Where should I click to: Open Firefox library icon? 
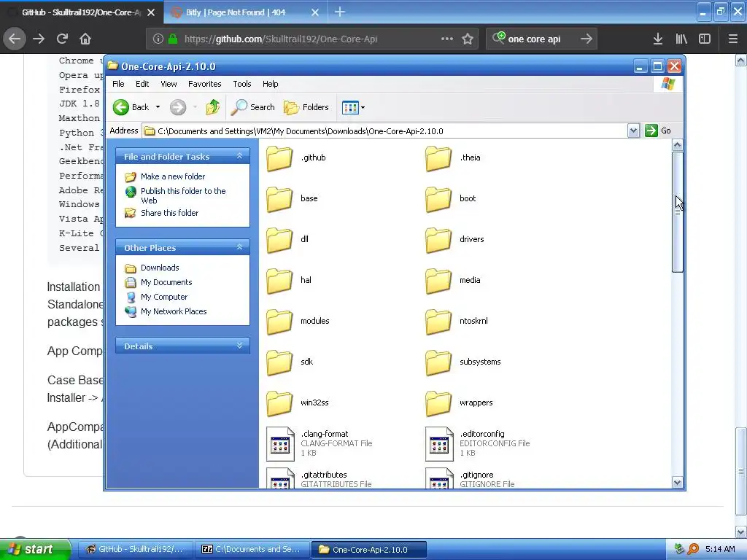[681, 39]
